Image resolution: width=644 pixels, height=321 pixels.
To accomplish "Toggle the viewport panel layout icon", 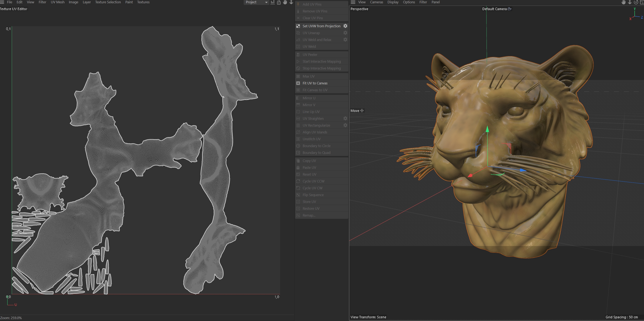I will click(x=642, y=2).
